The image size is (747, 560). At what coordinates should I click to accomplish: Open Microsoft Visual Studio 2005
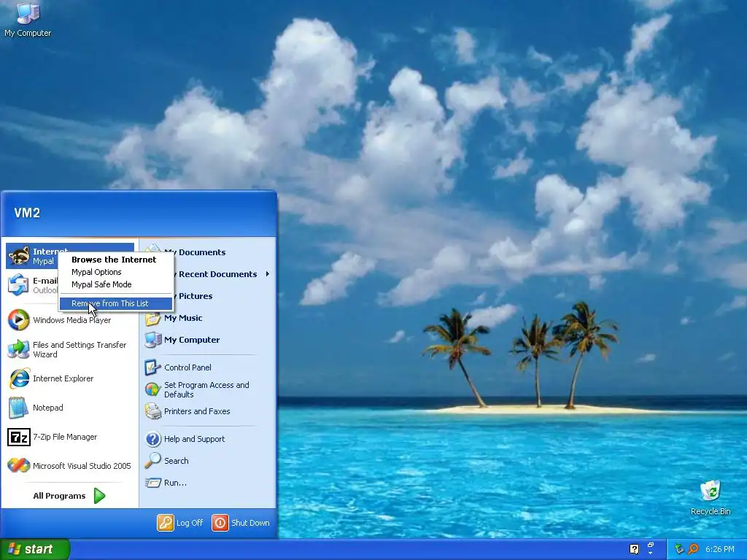pos(69,466)
